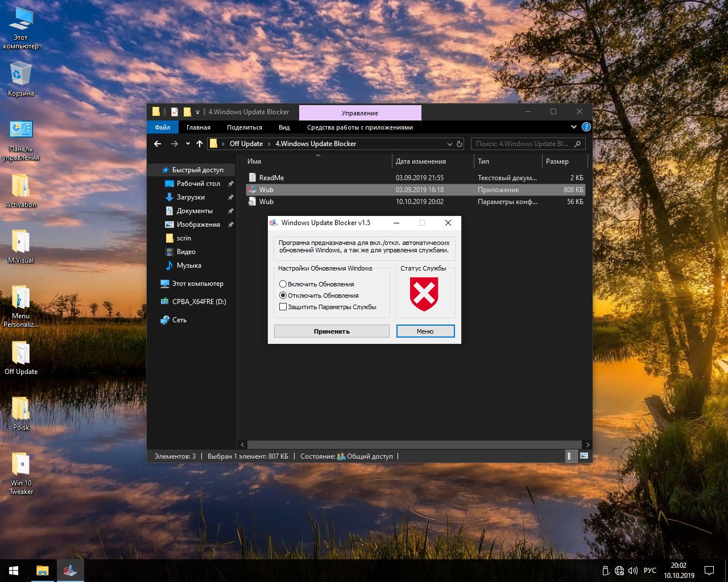Screen dimensions: 728x582
Task: Sort by Дата изменения column header
Action: pyautogui.click(x=433, y=161)
